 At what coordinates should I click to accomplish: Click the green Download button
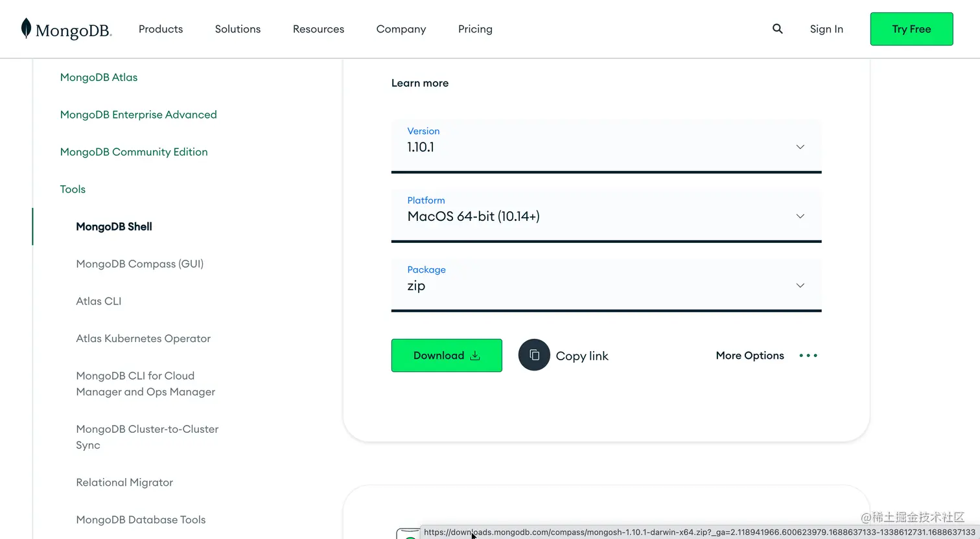click(447, 355)
